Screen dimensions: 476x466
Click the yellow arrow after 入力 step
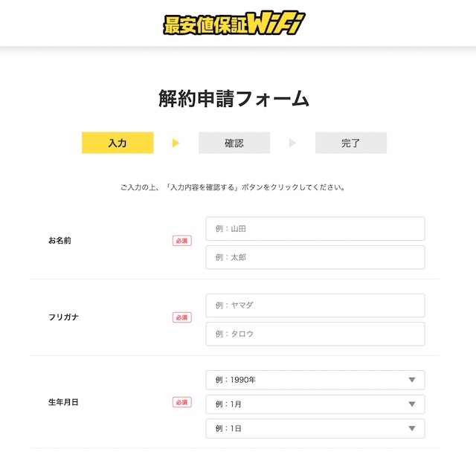176,143
